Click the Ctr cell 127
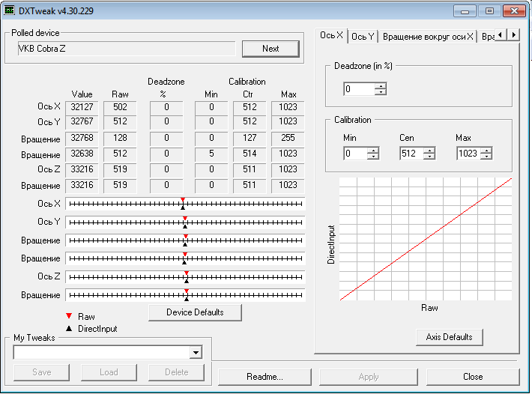Image resolution: width=532 pixels, height=394 pixels. [x=250, y=138]
